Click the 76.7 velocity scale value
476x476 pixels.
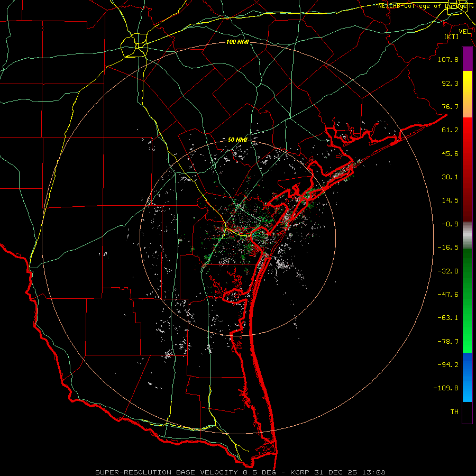(450, 106)
